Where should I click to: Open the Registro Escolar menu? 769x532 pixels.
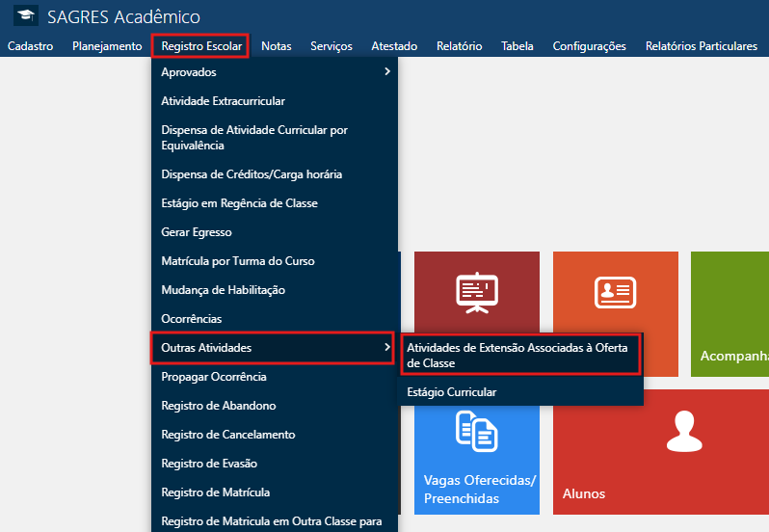point(201,46)
